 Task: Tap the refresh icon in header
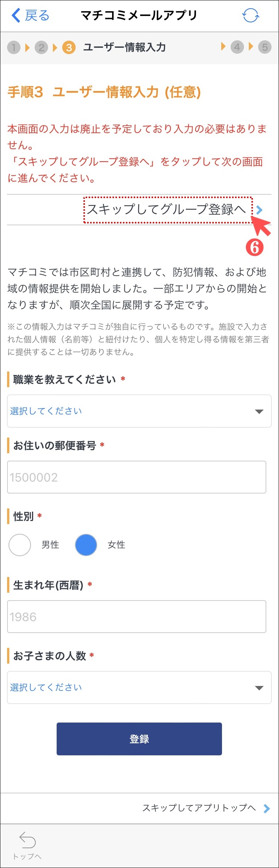click(250, 16)
